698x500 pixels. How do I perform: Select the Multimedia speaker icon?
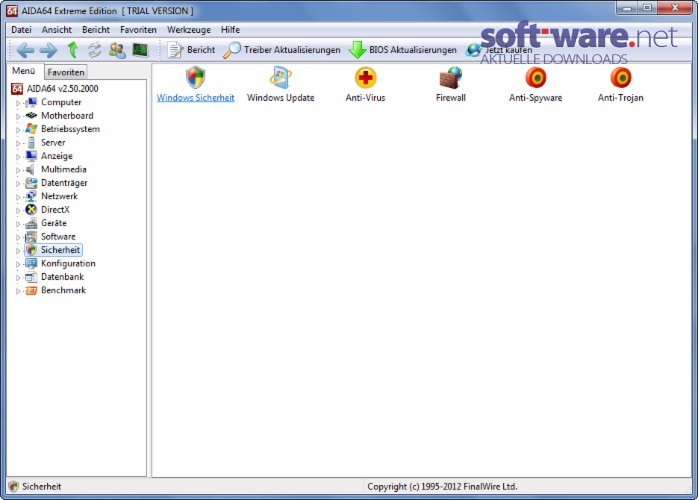pyautogui.click(x=30, y=170)
